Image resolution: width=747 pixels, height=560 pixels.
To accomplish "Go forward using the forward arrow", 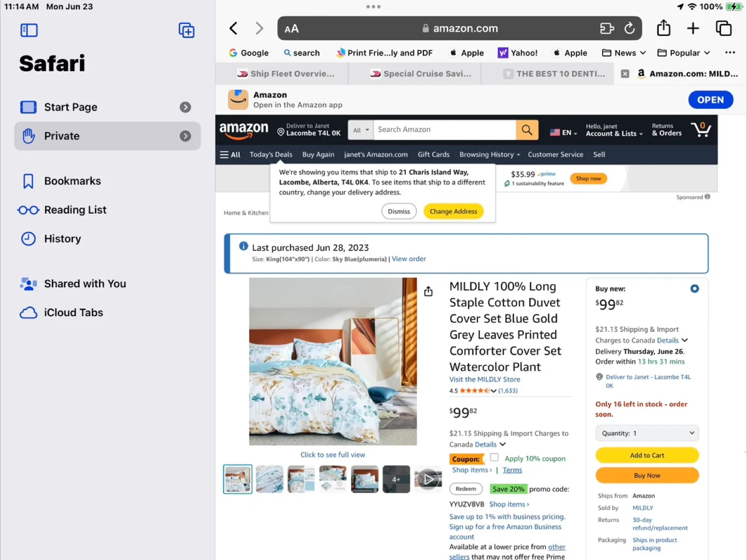I will (x=259, y=29).
